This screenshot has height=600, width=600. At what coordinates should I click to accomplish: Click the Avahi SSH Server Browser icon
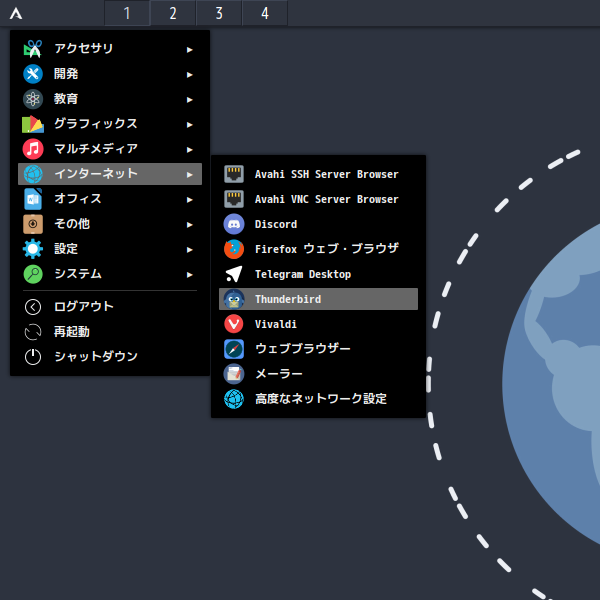click(x=234, y=174)
